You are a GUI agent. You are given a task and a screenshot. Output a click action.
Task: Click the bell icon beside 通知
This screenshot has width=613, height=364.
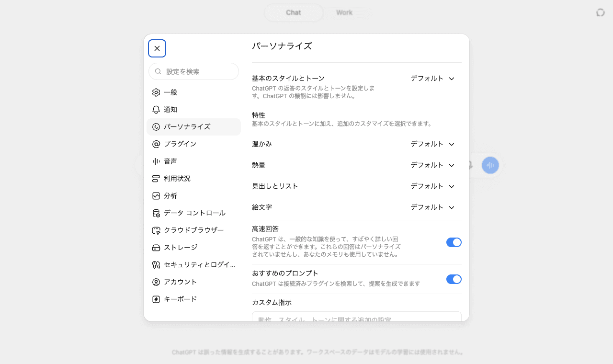click(156, 110)
